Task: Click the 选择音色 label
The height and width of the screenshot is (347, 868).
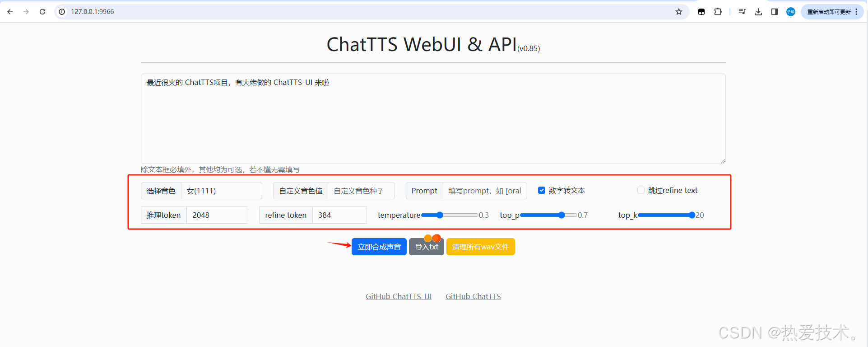Action: point(161,191)
